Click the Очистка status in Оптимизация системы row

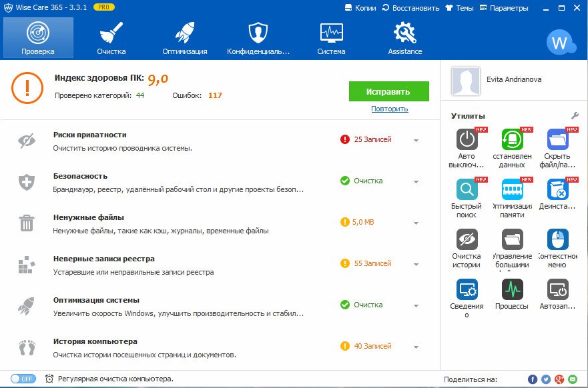361,305
